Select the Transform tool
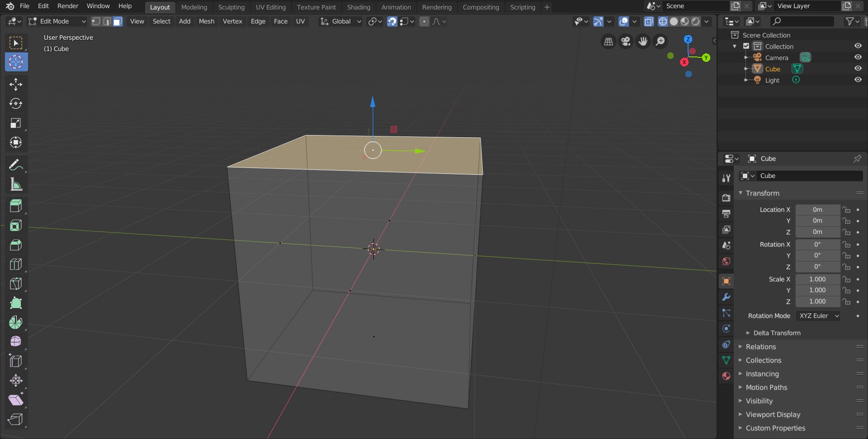The height and width of the screenshot is (439, 868). pyautogui.click(x=16, y=143)
